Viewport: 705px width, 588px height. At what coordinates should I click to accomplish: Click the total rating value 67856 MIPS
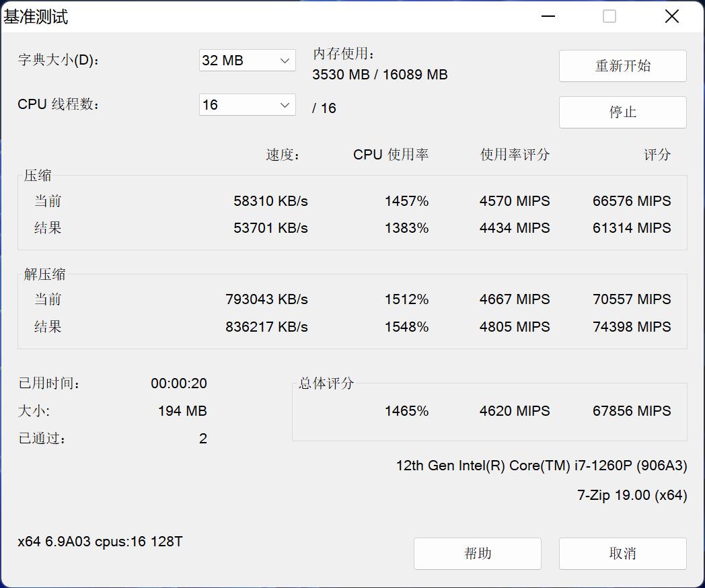(631, 411)
